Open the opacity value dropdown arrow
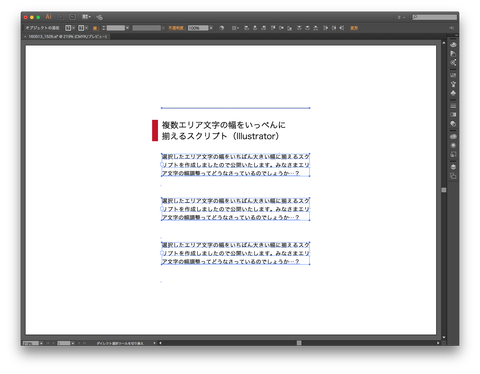Screen dimensions: 480x374 (211, 28)
